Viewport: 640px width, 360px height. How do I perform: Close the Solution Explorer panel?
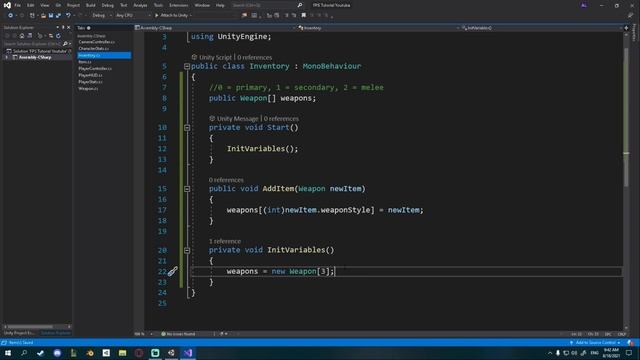[x=69, y=27]
